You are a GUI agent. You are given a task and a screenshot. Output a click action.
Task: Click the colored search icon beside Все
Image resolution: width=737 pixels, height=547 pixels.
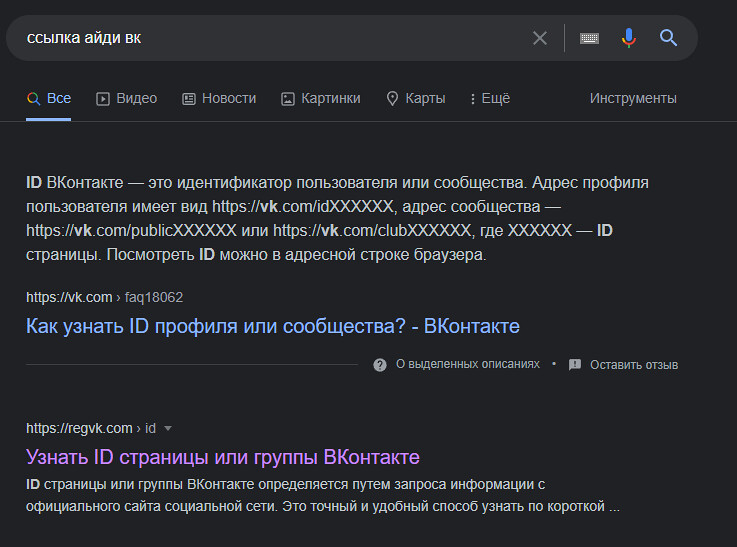click(33, 99)
